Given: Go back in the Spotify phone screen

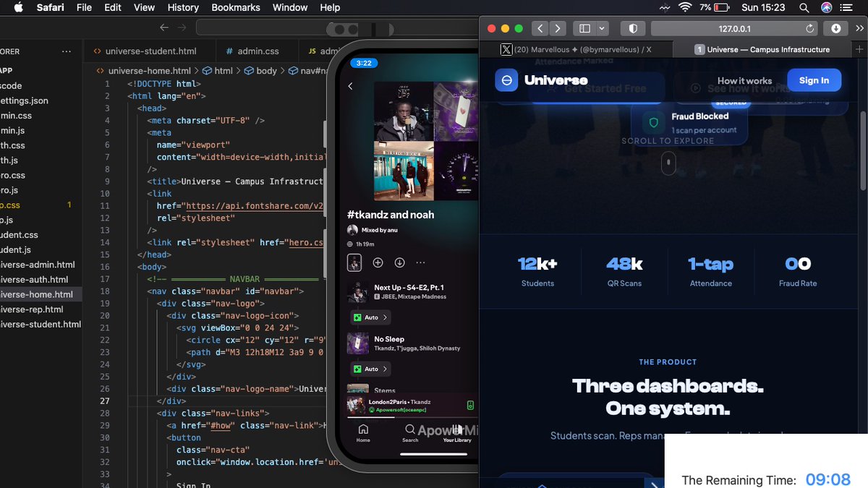Looking at the screenshot, I should [351, 86].
